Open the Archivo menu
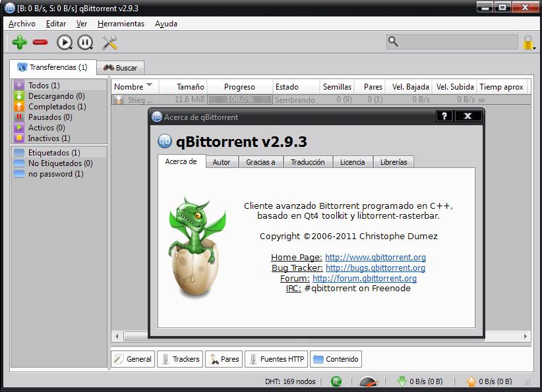The height and width of the screenshot is (392, 542). [x=22, y=24]
